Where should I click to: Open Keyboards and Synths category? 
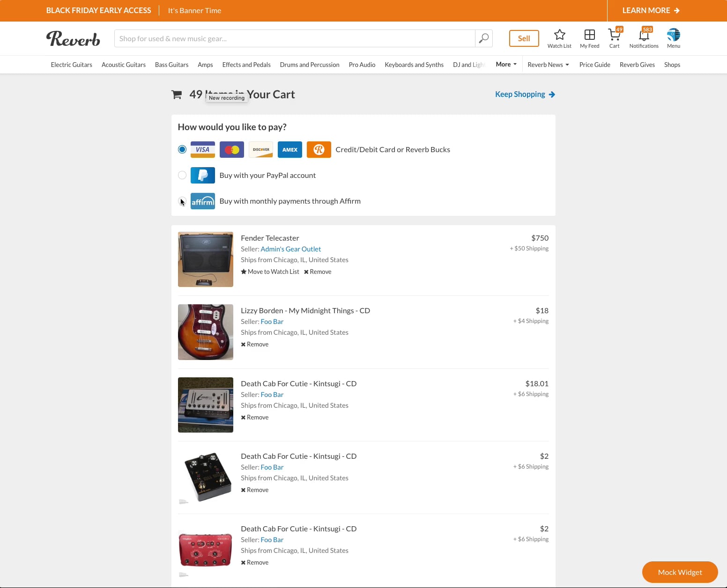(x=414, y=65)
